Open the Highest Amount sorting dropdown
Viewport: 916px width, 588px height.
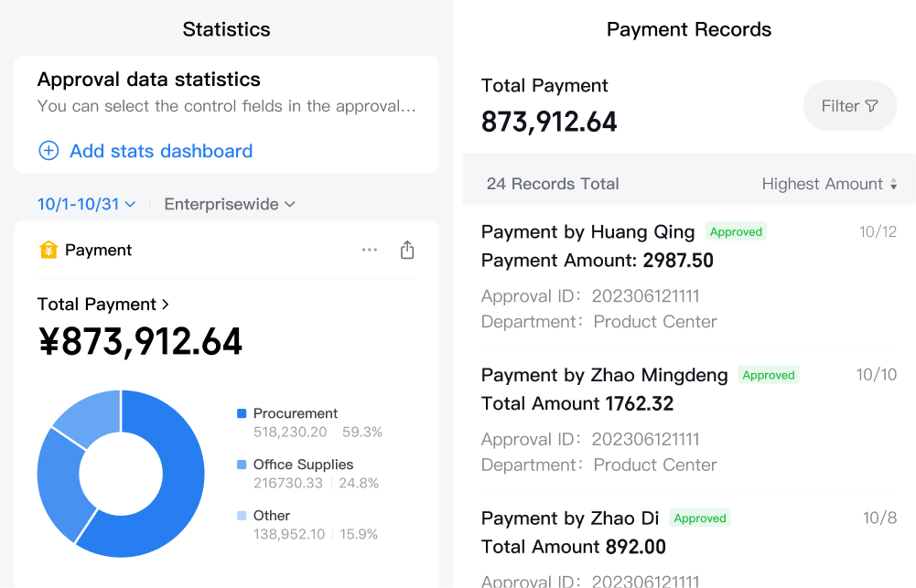[x=829, y=184]
